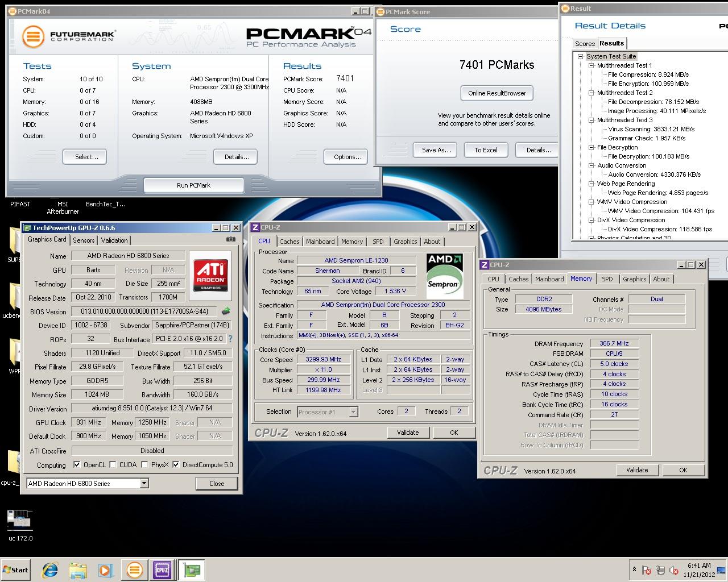728x582 pixels.
Task: Switch to CPU-Z via its taskbar icon
Action: point(162,570)
